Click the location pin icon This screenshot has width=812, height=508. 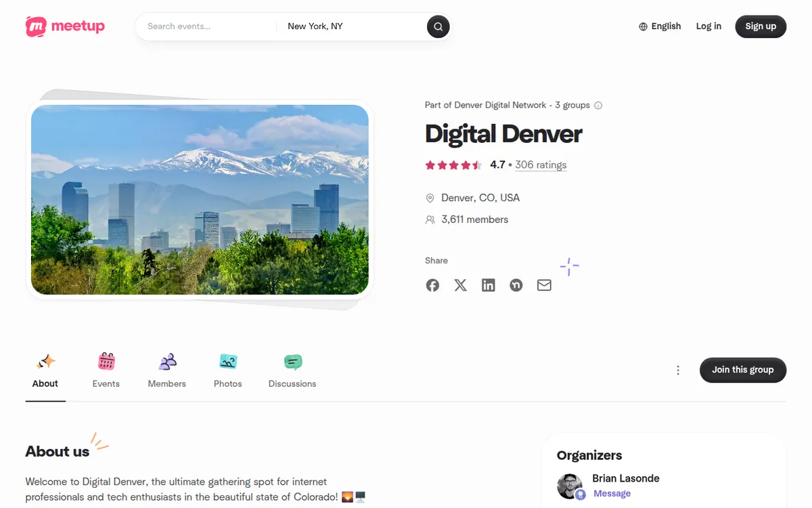point(430,198)
